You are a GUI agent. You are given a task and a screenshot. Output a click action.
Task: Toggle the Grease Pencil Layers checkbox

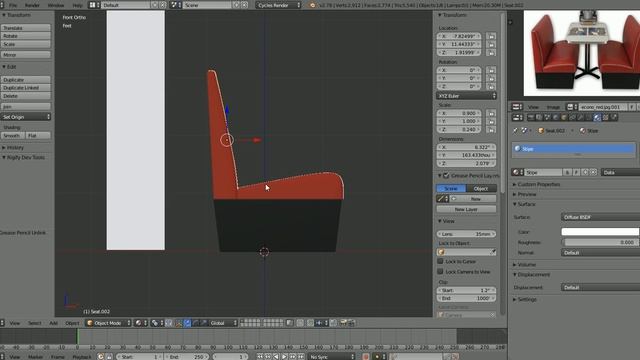pos(446,176)
